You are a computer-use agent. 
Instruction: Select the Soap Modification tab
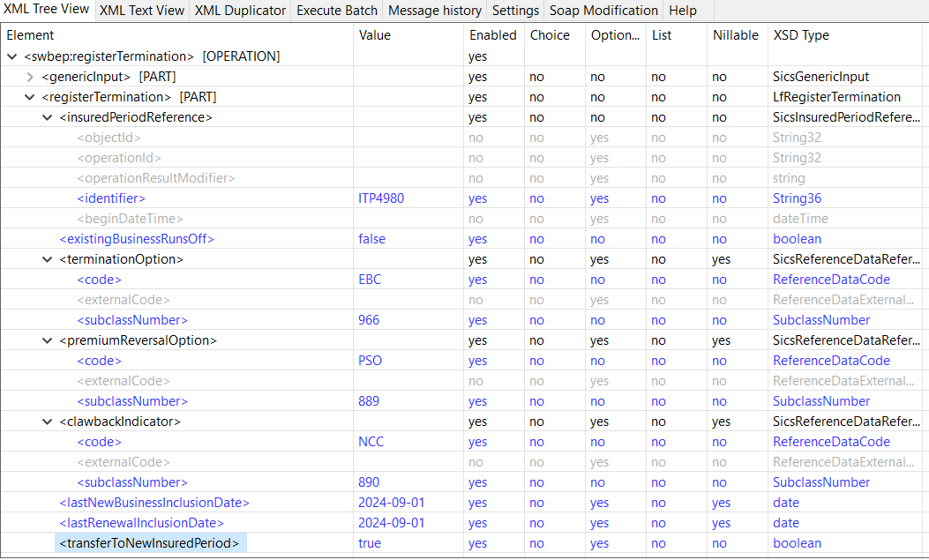603,11
